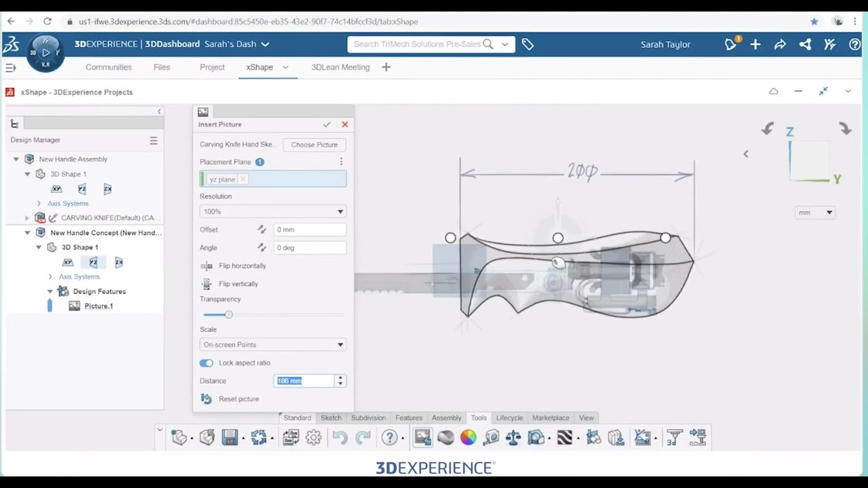Viewport: 868px width, 488px height.
Task: Toggle Lock aspect ratio switch
Action: pyautogui.click(x=206, y=363)
